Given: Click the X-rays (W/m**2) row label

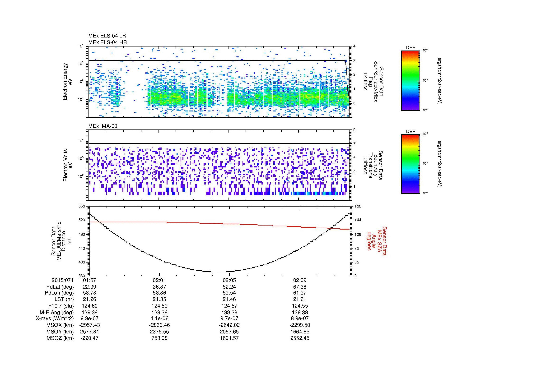Looking at the screenshot, I should pyautogui.click(x=55, y=318).
